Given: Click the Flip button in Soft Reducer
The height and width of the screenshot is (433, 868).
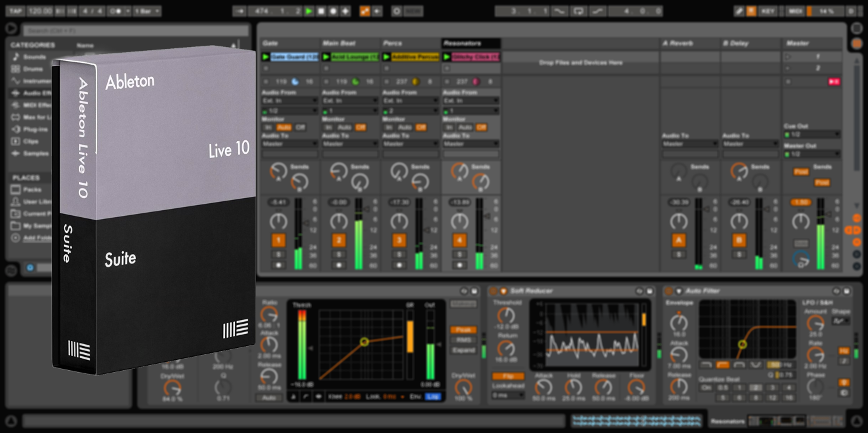Looking at the screenshot, I should pyautogui.click(x=508, y=376).
